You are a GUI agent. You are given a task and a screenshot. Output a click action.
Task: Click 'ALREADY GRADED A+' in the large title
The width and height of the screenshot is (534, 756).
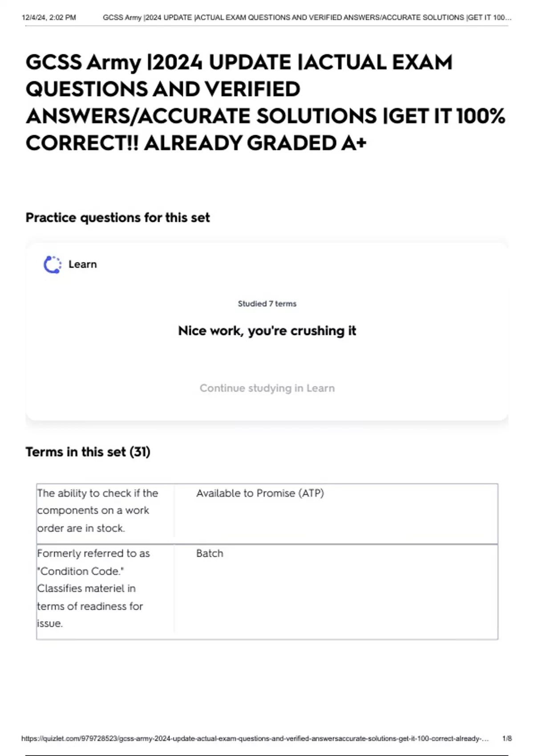255,143
